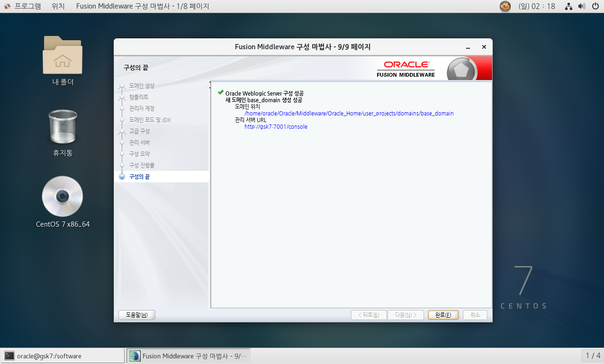
Task: Click the 다음 next button
Action: [406, 315]
